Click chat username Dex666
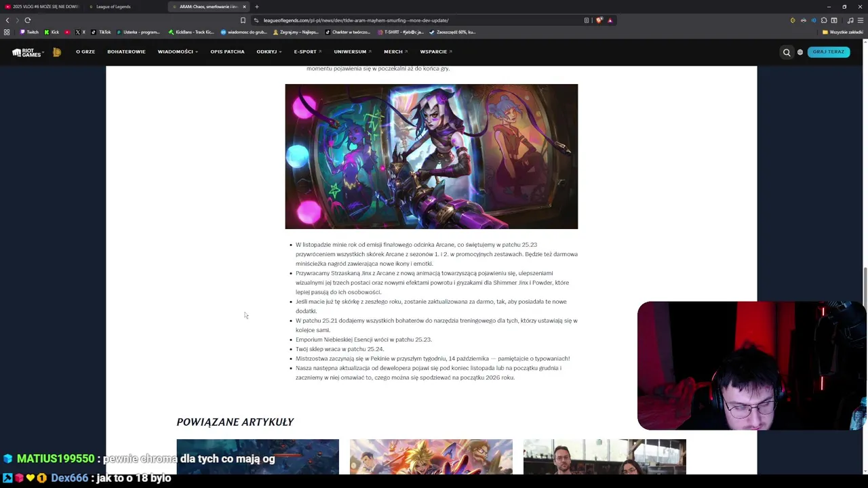The width and height of the screenshot is (868, 488). 69,478
